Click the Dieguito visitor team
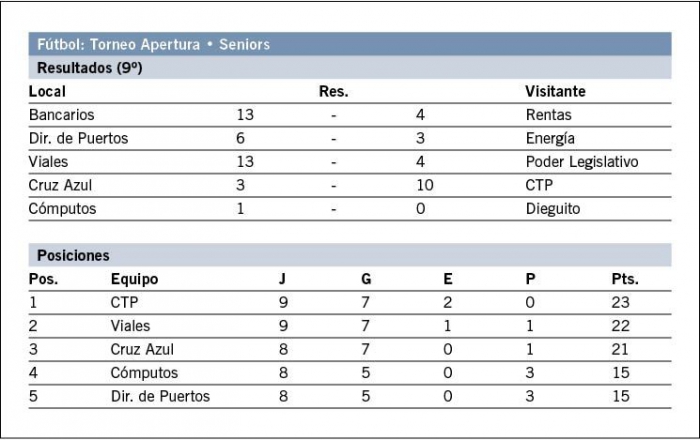The width and height of the screenshot is (700, 440). click(553, 209)
